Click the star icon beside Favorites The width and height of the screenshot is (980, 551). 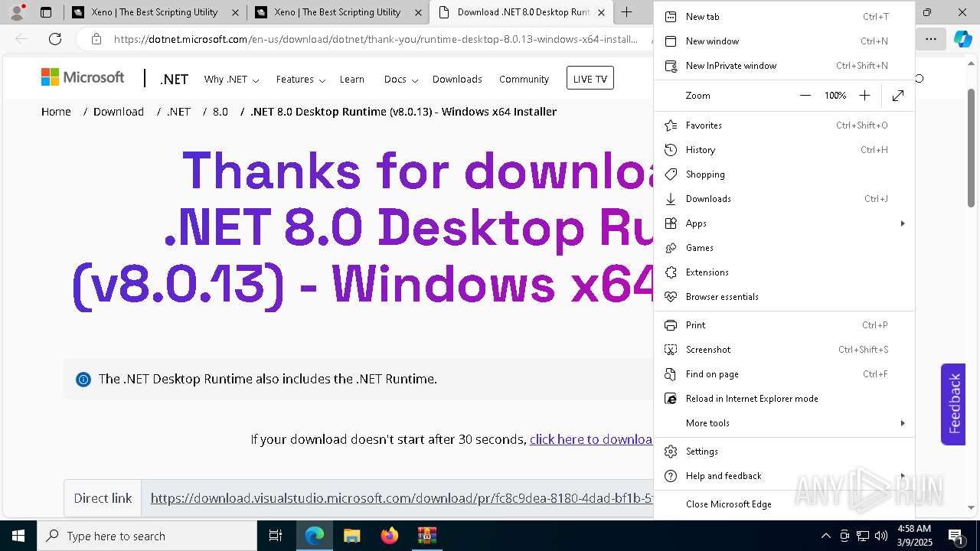point(671,126)
